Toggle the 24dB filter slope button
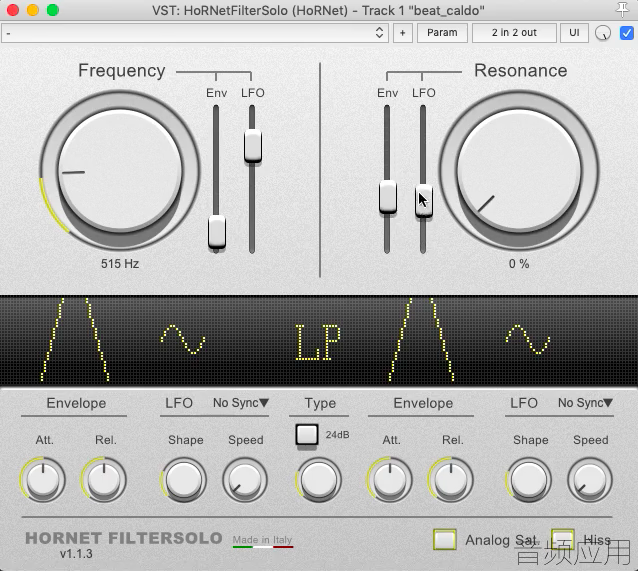The image size is (638, 571). tap(307, 435)
